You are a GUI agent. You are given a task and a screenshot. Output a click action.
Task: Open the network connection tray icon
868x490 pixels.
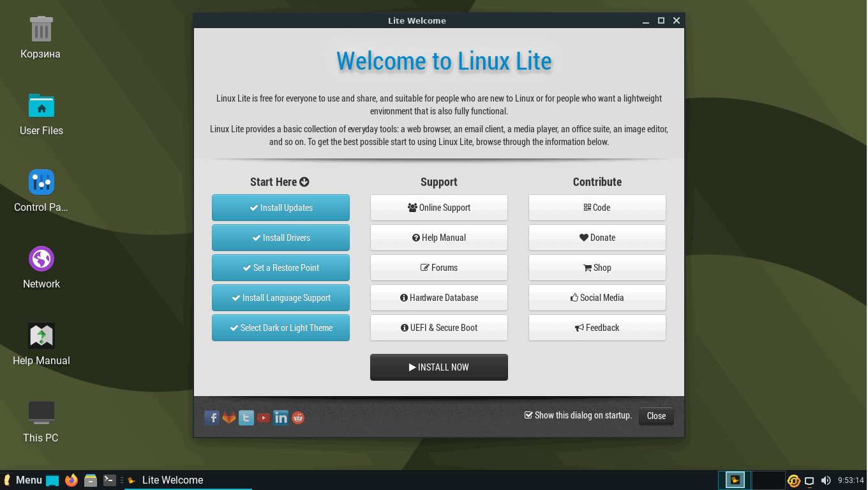pos(809,480)
